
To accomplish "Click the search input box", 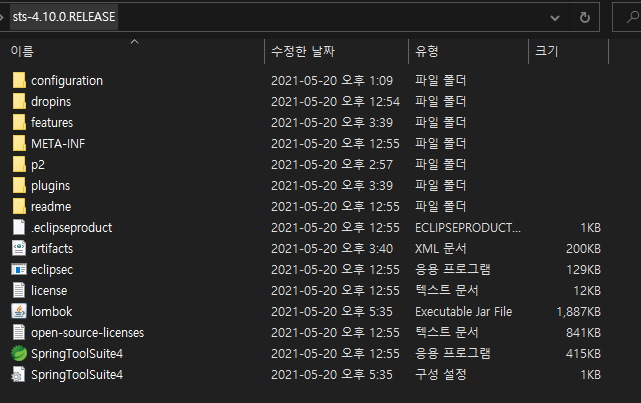I will [x=627, y=17].
